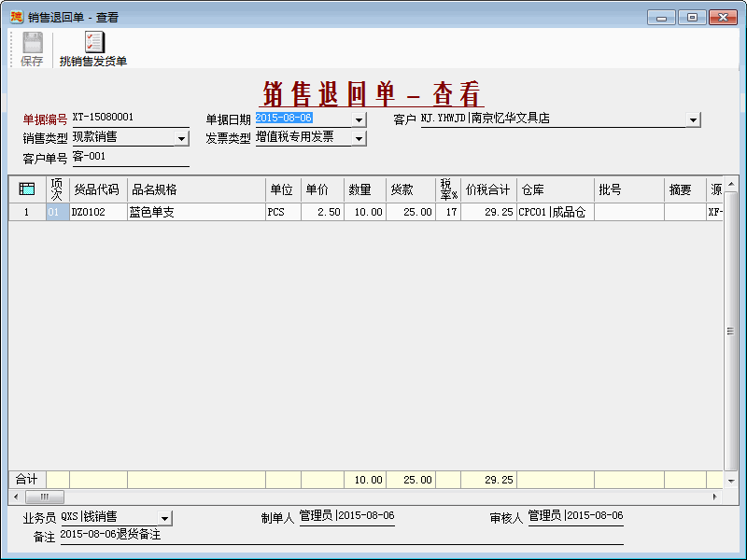The height and width of the screenshot is (560, 747).
Task: Minimize the 销售退回单 window
Action: (x=661, y=18)
